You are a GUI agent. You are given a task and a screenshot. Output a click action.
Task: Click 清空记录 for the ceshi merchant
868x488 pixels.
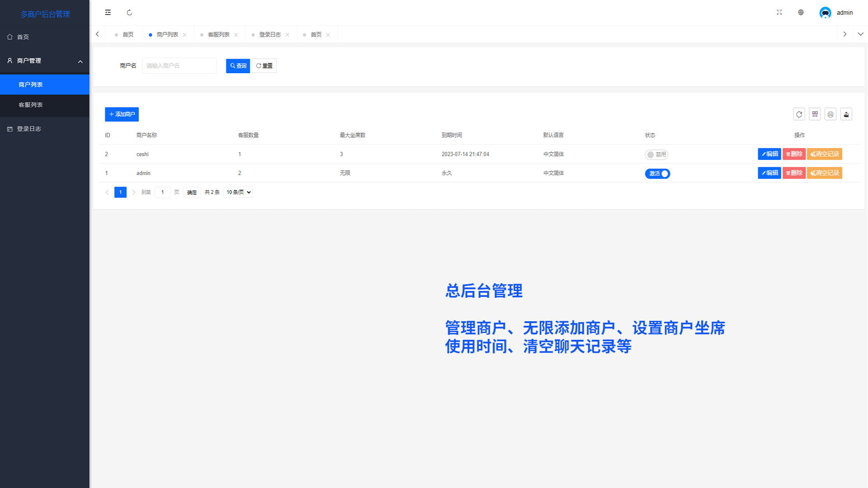[824, 154]
